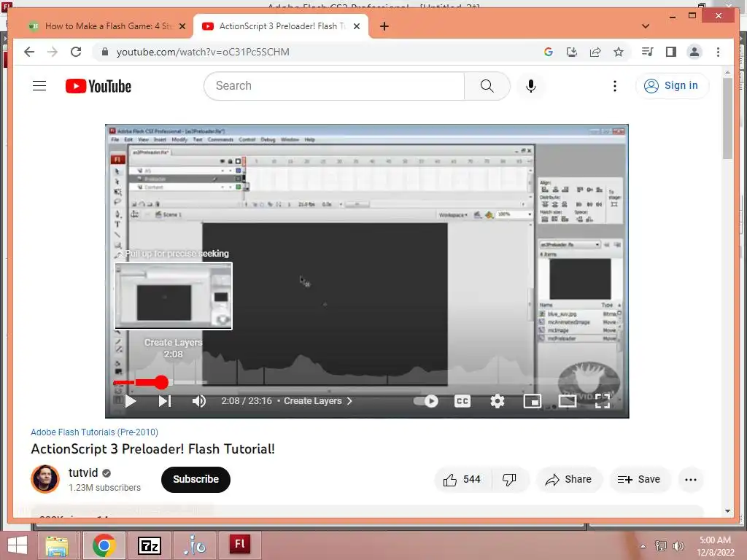Image resolution: width=747 pixels, height=560 pixels.
Task: Open the Windows Start menu
Action: (18, 545)
